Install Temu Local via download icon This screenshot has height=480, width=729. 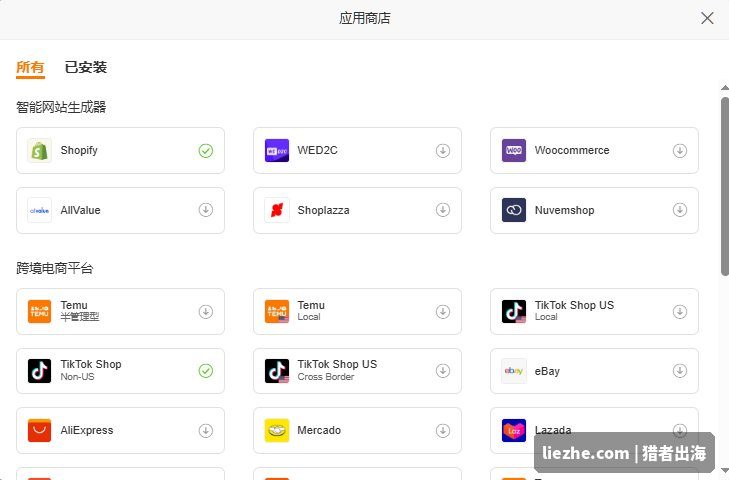click(443, 312)
